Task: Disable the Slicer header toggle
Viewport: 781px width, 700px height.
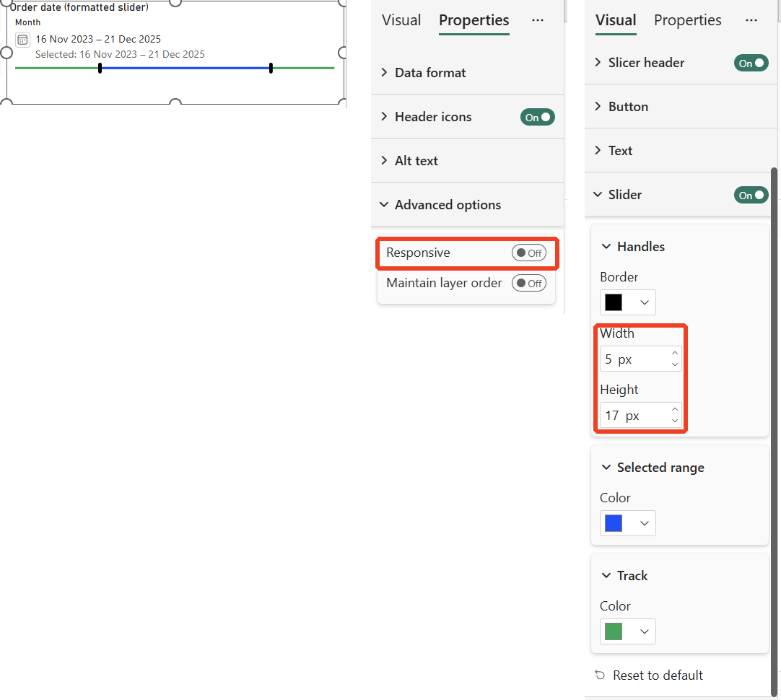Action: click(751, 64)
